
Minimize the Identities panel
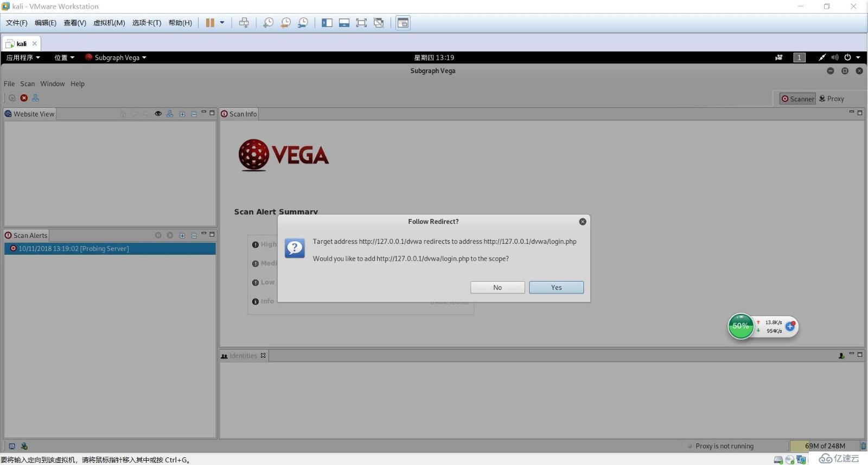(852, 354)
